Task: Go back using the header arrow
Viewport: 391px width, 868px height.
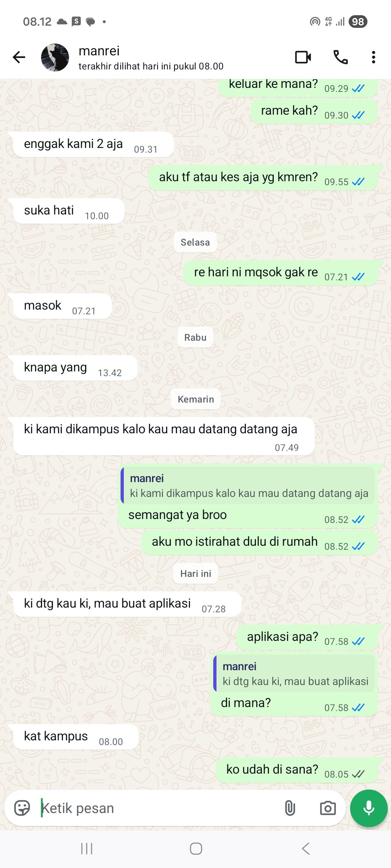Action: [x=19, y=57]
